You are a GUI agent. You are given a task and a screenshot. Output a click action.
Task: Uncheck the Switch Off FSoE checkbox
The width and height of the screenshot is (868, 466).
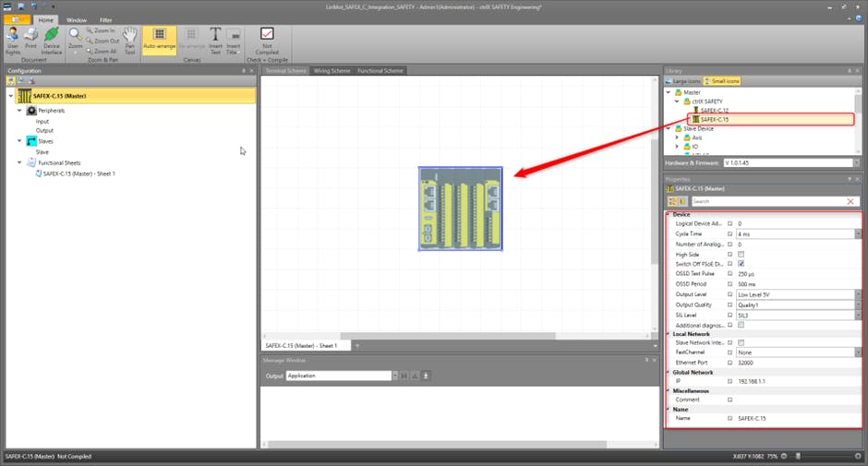(x=741, y=264)
